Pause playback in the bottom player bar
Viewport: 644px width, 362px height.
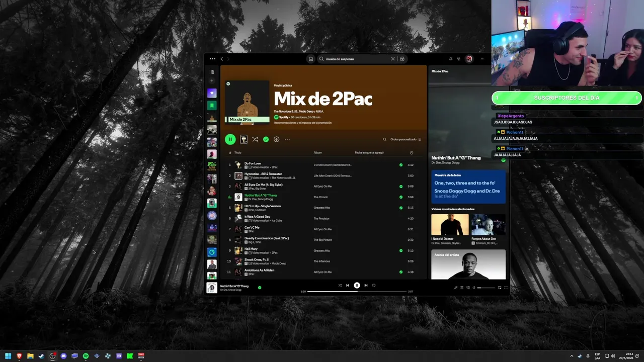[x=357, y=285]
